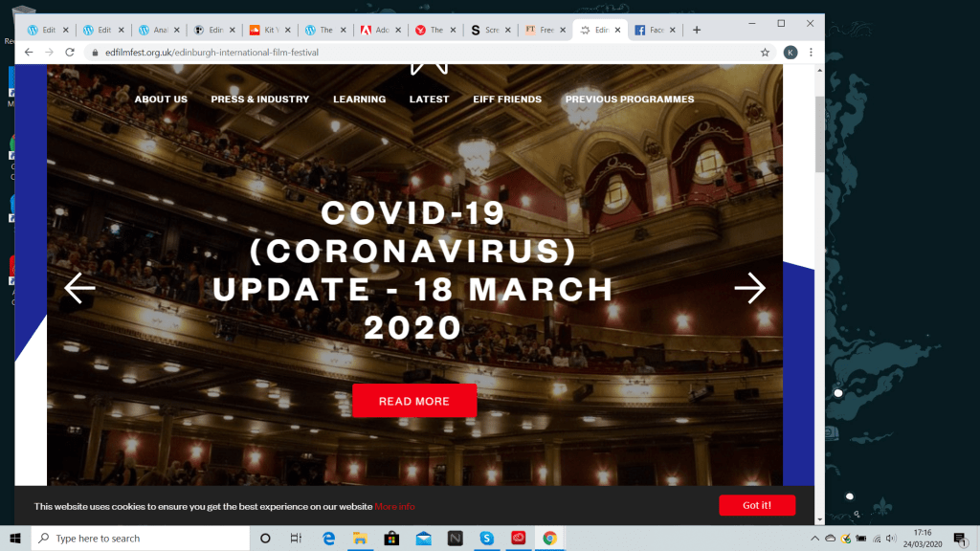This screenshot has width=980, height=551.
Task: Open Previous Programmes nav link
Action: click(629, 99)
